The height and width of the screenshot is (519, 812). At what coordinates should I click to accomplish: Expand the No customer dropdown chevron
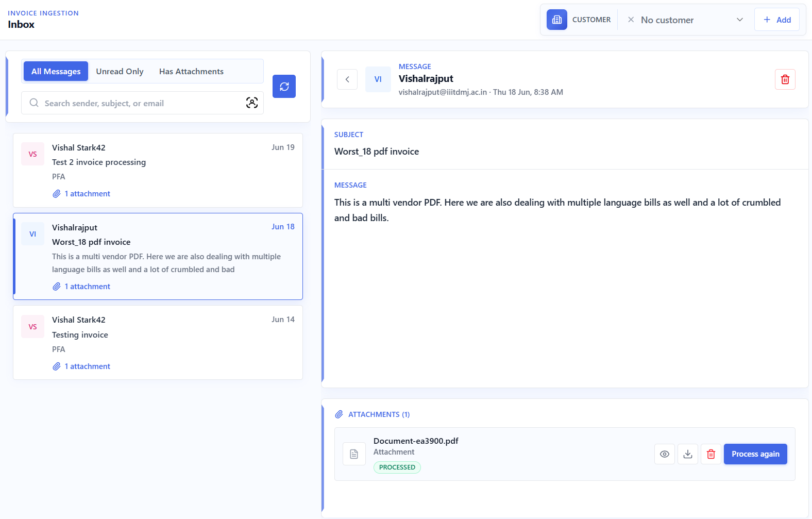740,20
